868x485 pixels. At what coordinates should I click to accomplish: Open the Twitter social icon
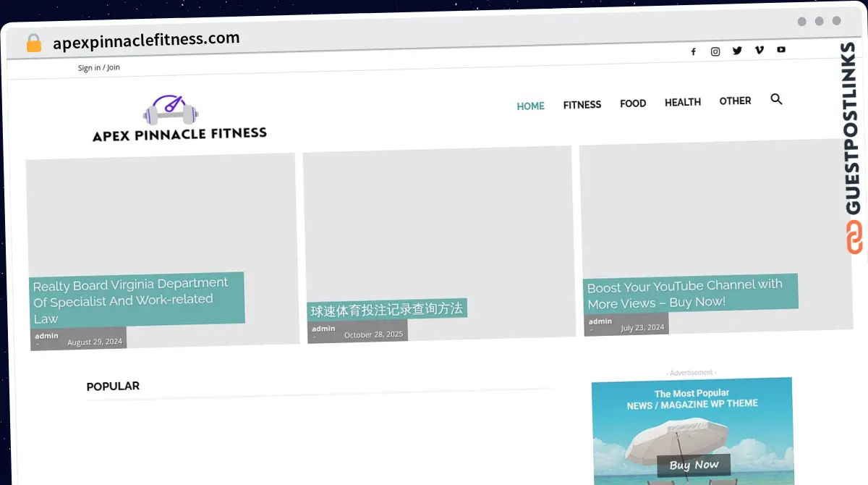737,51
